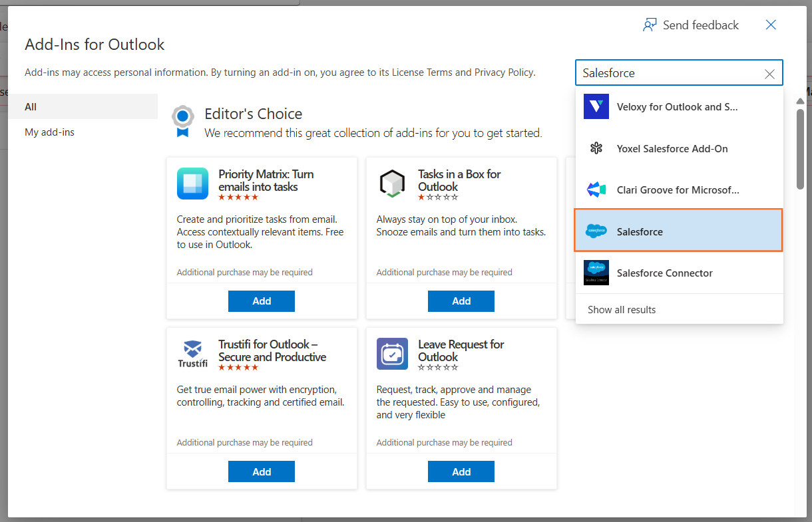812x522 pixels.
Task: Choose Clari Groove for Microsoft suggestion
Action: coord(679,190)
